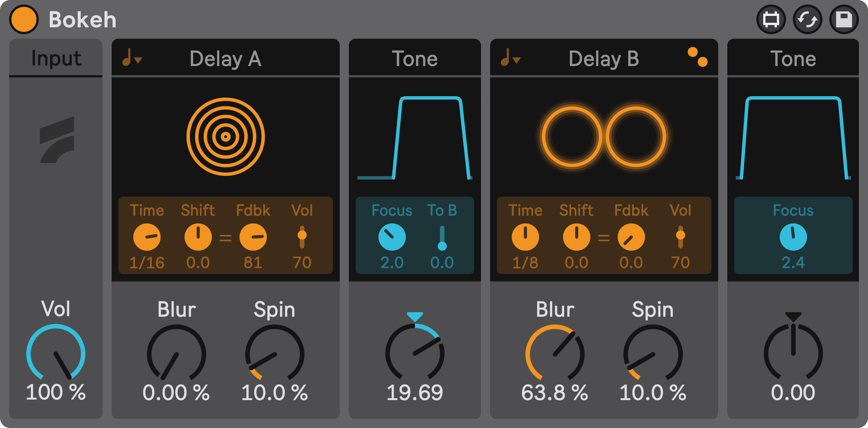Click the Delay B time value 1/8
Image resolution: width=868 pixels, height=428 pixels.
click(525, 262)
